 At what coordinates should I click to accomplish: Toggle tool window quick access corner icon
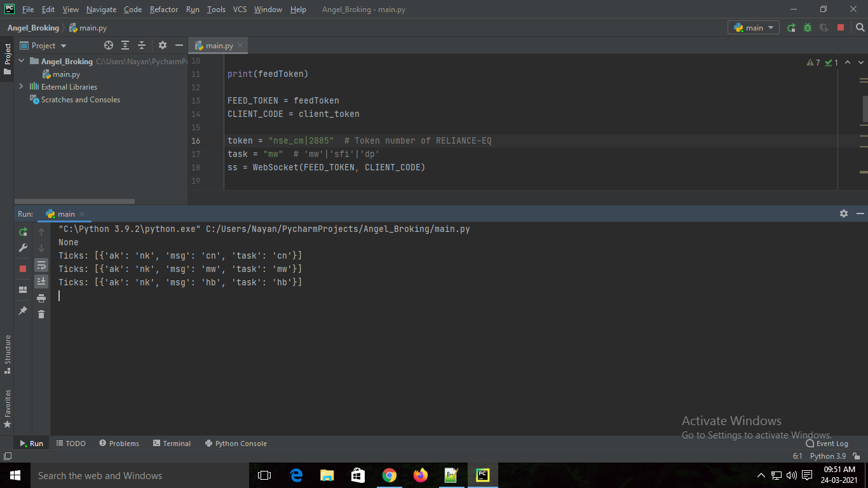[7, 456]
